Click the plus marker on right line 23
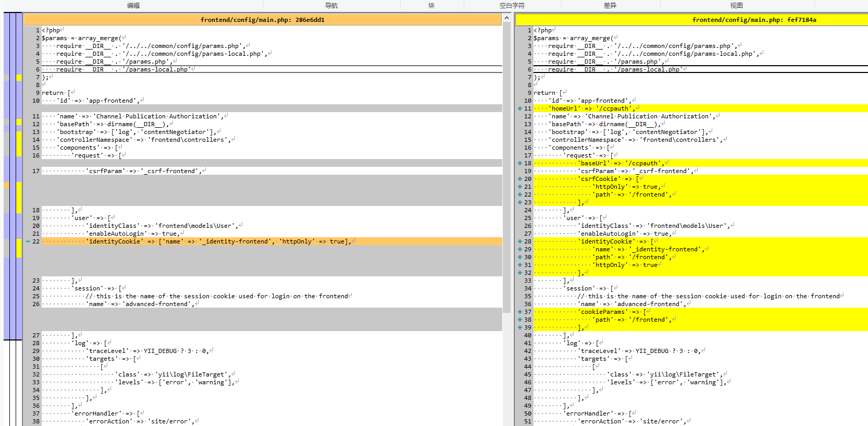This screenshot has width=868, height=426. [519, 202]
